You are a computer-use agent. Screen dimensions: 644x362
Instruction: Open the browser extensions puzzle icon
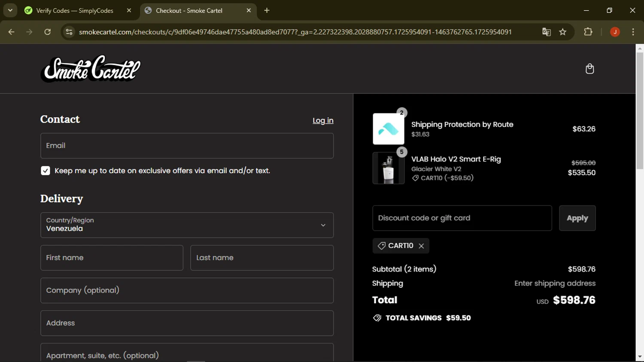point(588,32)
